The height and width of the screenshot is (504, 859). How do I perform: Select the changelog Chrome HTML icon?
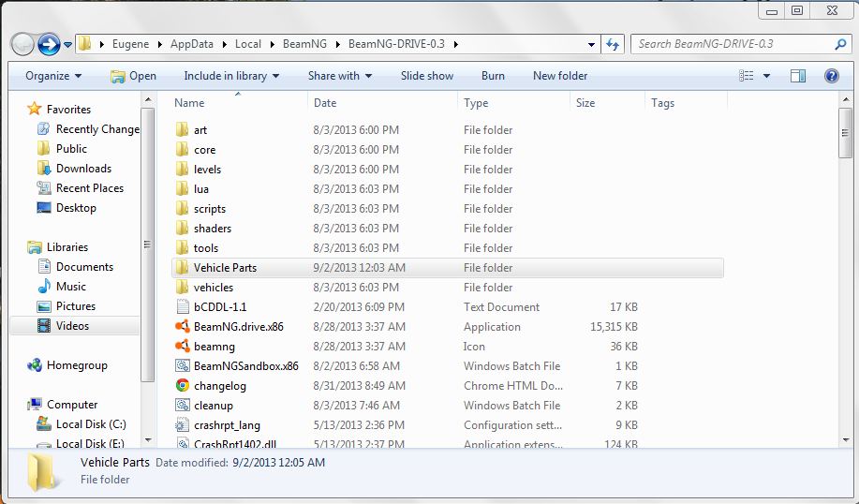183,386
